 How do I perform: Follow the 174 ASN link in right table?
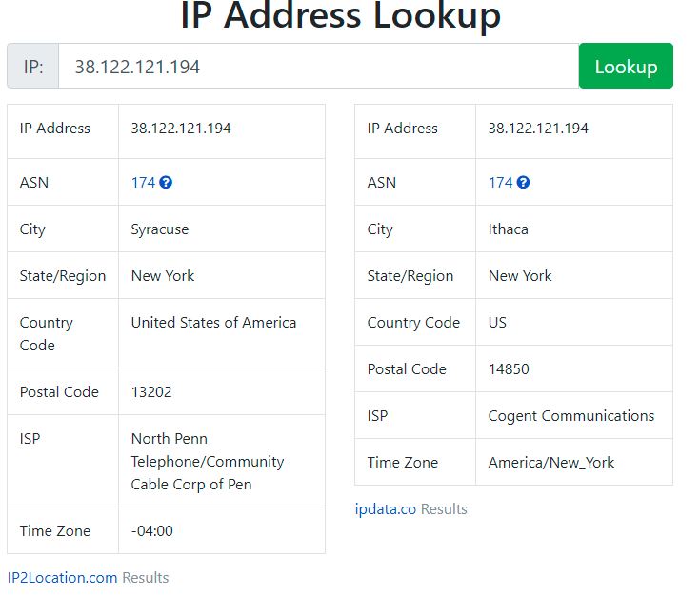pos(500,183)
